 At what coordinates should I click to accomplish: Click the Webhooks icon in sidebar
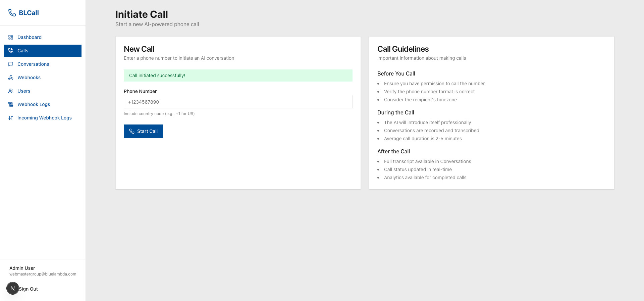click(11, 78)
